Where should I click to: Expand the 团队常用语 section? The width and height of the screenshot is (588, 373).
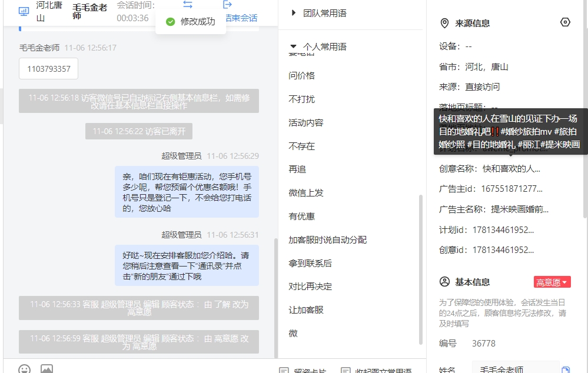[x=320, y=14]
